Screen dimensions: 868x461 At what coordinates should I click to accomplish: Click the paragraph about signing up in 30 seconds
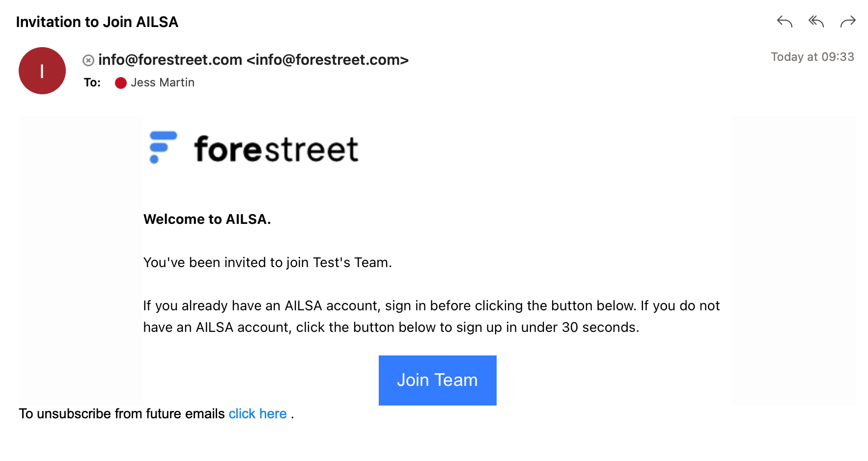pyautogui.click(x=431, y=317)
